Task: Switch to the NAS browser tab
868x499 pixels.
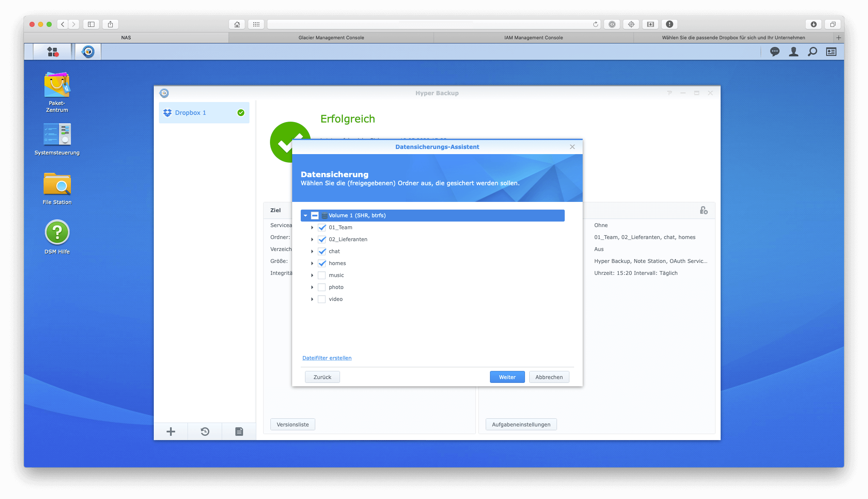Action: tap(126, 38)
